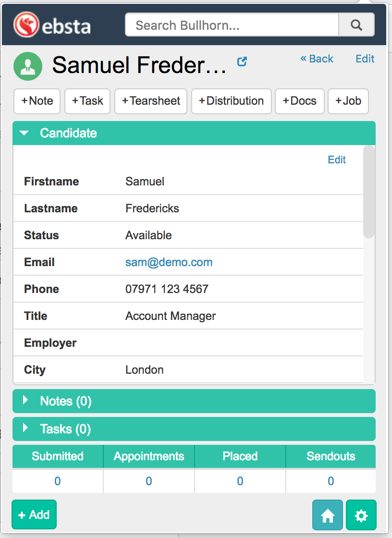Add a new task with +Task

click(x=87, y=101)
